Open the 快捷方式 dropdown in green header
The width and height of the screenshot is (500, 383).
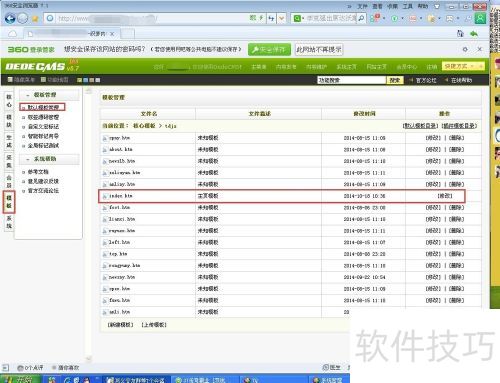tap(463, 66)
